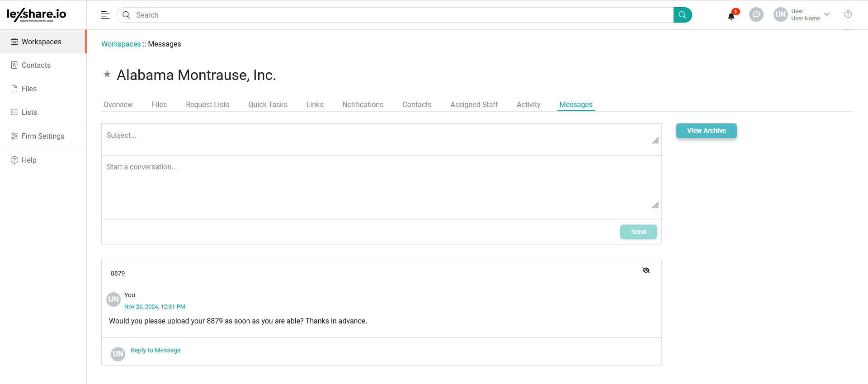Click the View Archive button
The image size is (868, 384).
coord(706,131)
